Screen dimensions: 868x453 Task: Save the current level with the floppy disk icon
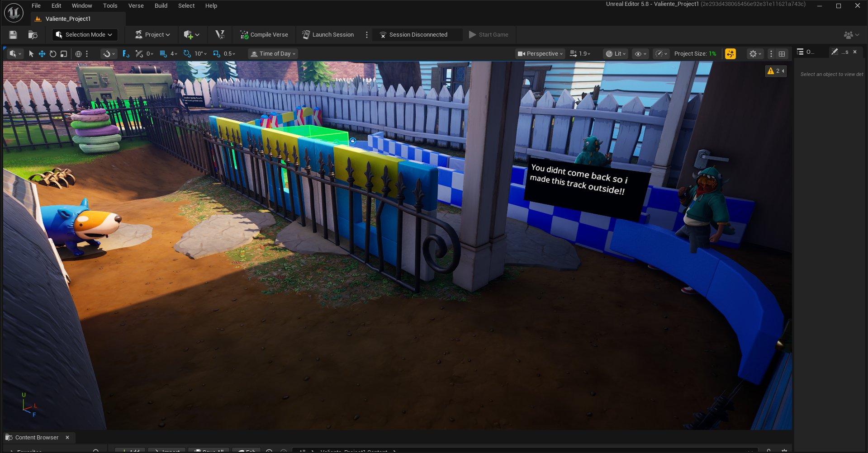pos(13,35)
